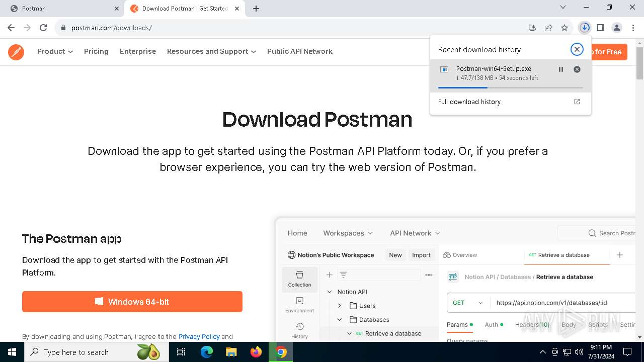Click the browser forward arrow
644x362 pixels.
pyautogui.click(x=27, y=28)
